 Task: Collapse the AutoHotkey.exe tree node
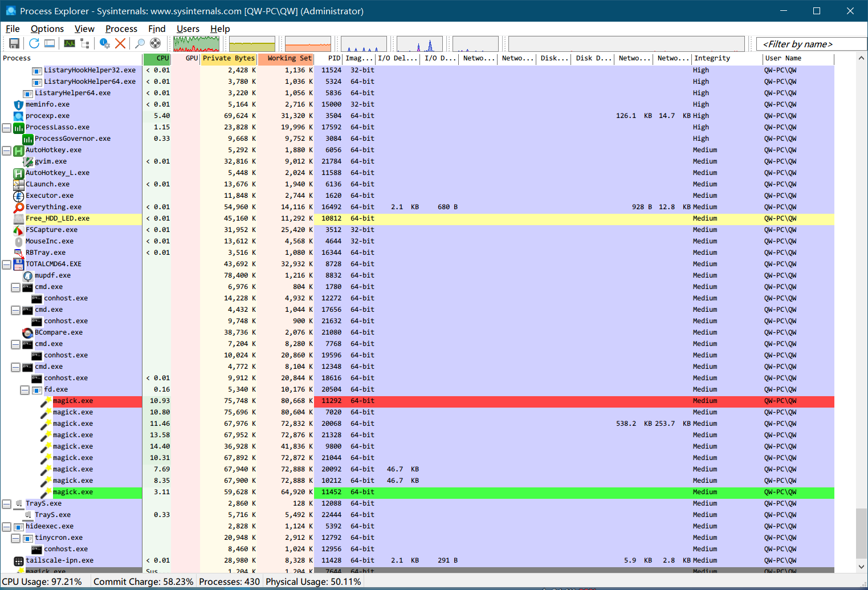point(6,150)
